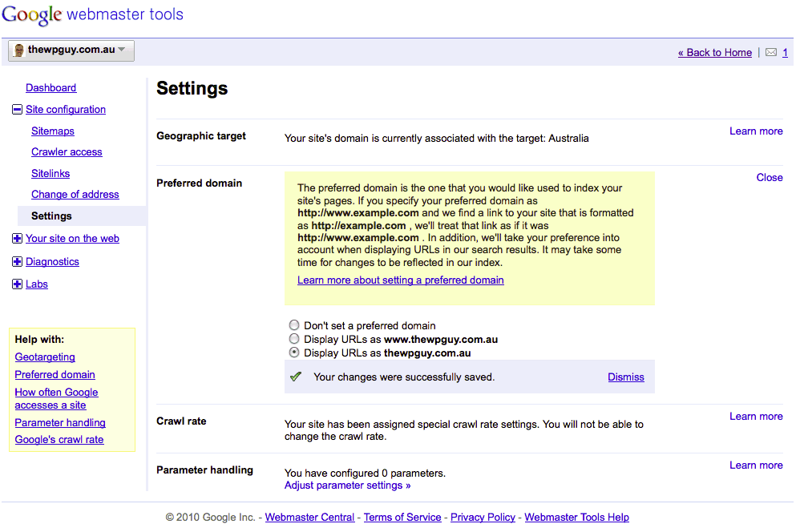Open Learn more about setting a preferred domain
Screen dimensions: 800x532
click(401, 280)
